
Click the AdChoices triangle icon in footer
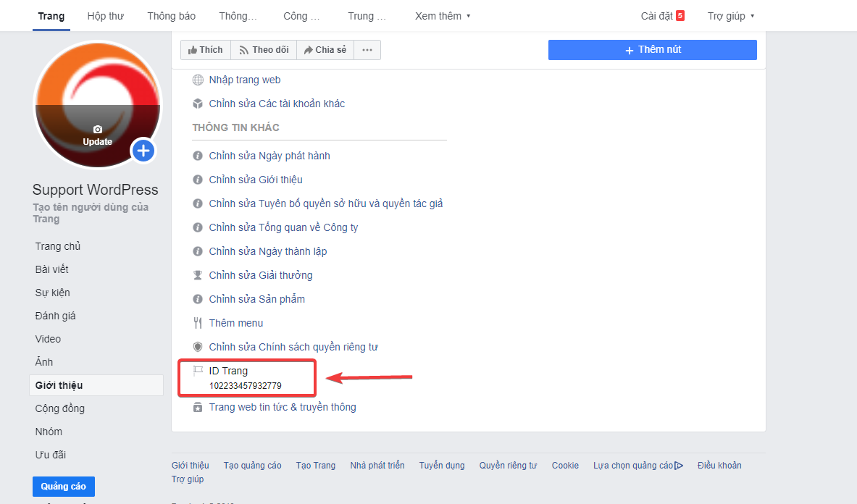tap(679, 466)
